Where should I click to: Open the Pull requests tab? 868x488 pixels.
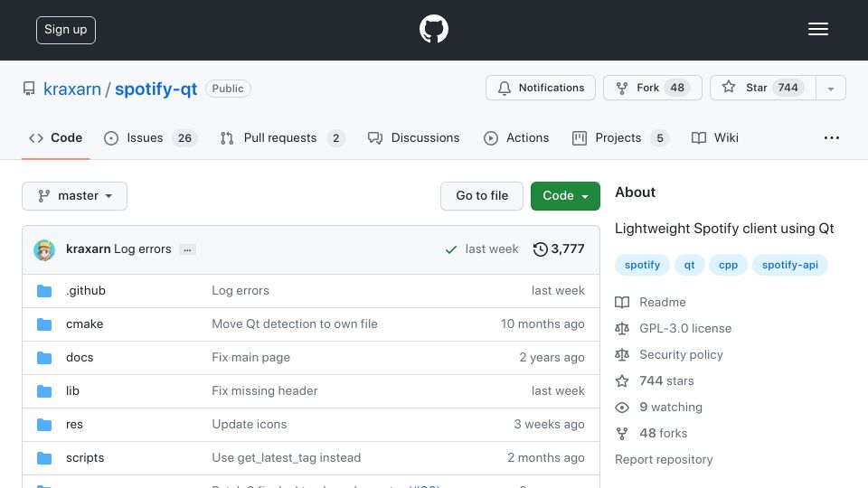(282, 137)
